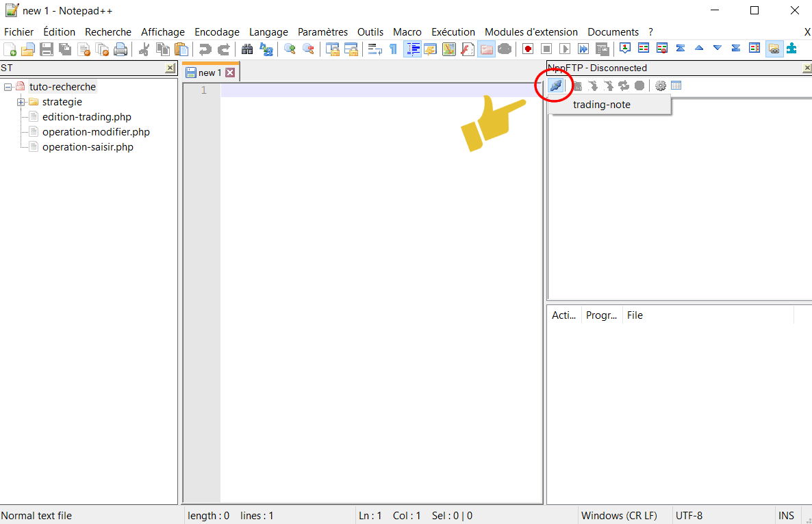Screen dimensions: 812x524
Task: Open NppFTP settings gear icon
Action: [x=661, y=86]
